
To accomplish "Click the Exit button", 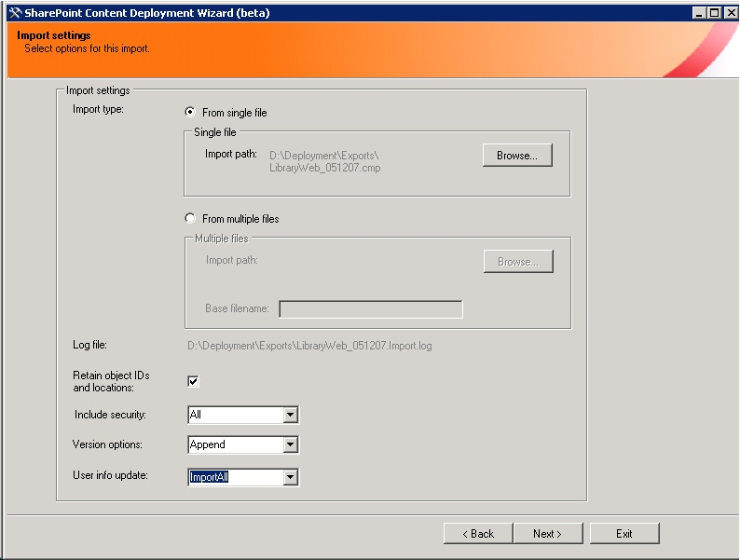I will pyautogui.click(x=624, y=534).
